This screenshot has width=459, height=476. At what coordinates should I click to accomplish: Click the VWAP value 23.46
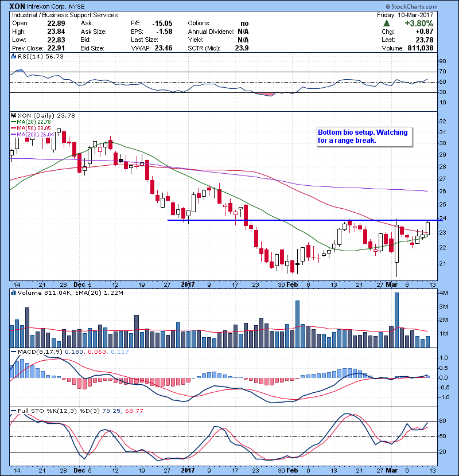(164, 48)
